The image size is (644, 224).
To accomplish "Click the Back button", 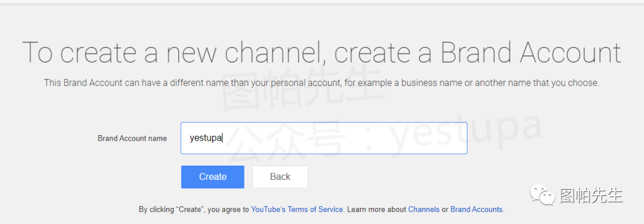I will tap(280, 177).
